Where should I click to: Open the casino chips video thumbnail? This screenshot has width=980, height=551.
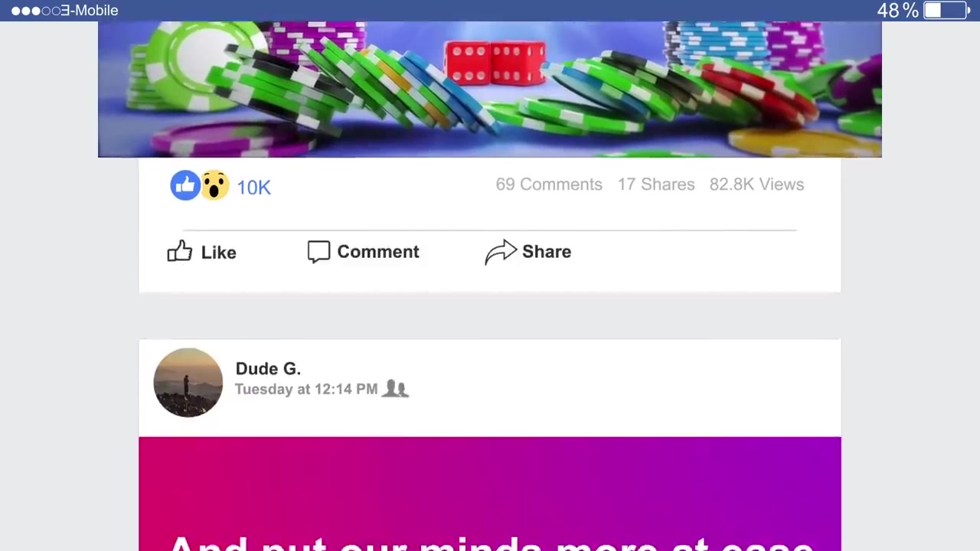pyautogui.click(x=490, y=90)
